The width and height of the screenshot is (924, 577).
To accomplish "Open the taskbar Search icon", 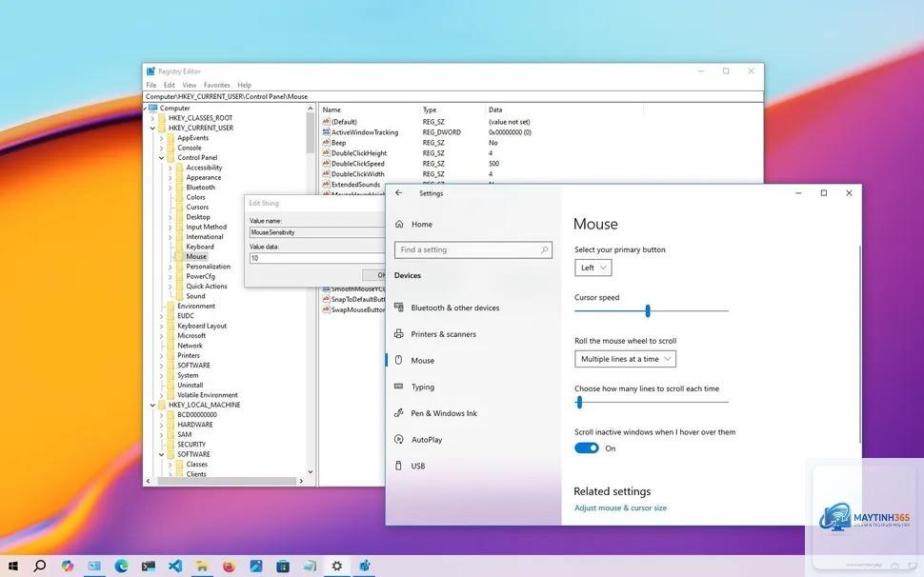I will click(x=39, y=566).
